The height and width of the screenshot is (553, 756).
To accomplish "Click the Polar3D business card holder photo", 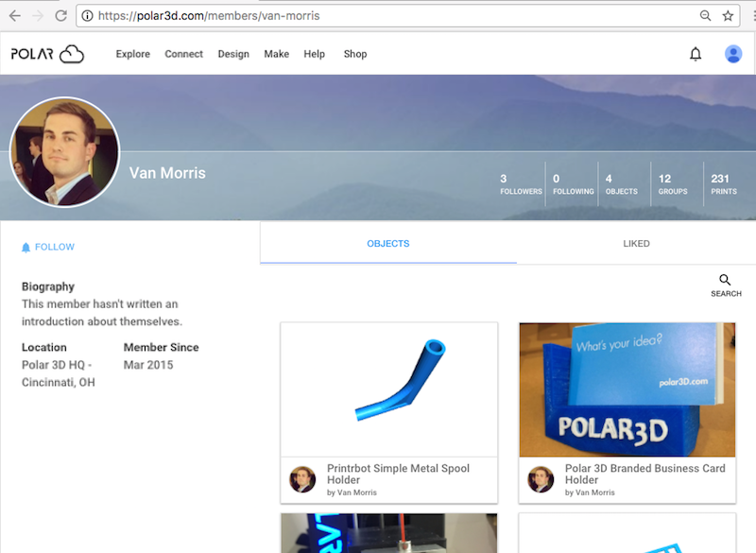I will point(627,389).
